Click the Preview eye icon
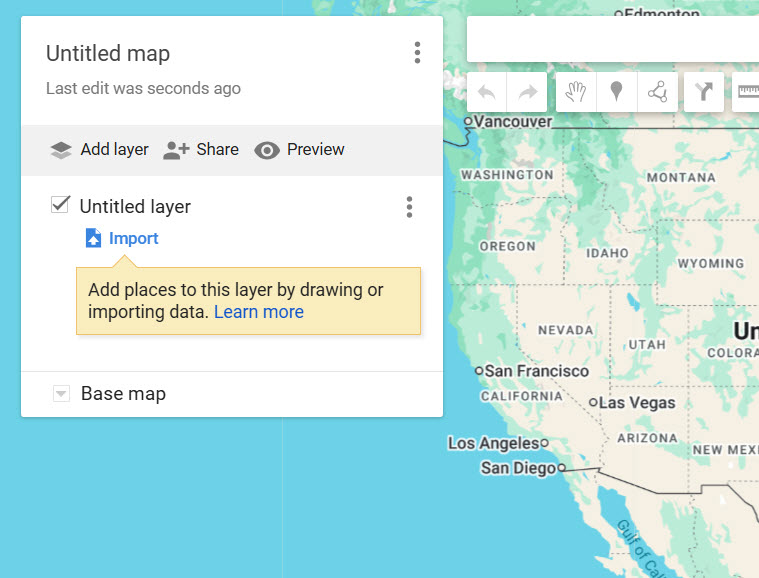The width and height of the screenshot is (759, 578). click(x=267, y=151)
